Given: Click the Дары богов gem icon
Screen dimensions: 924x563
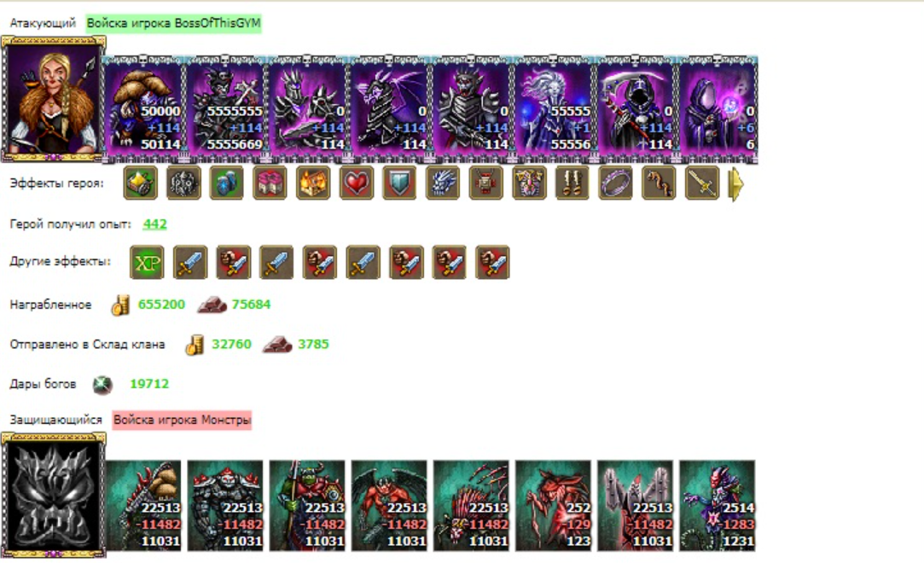Looking at the screenshot, I should (102, 385).
